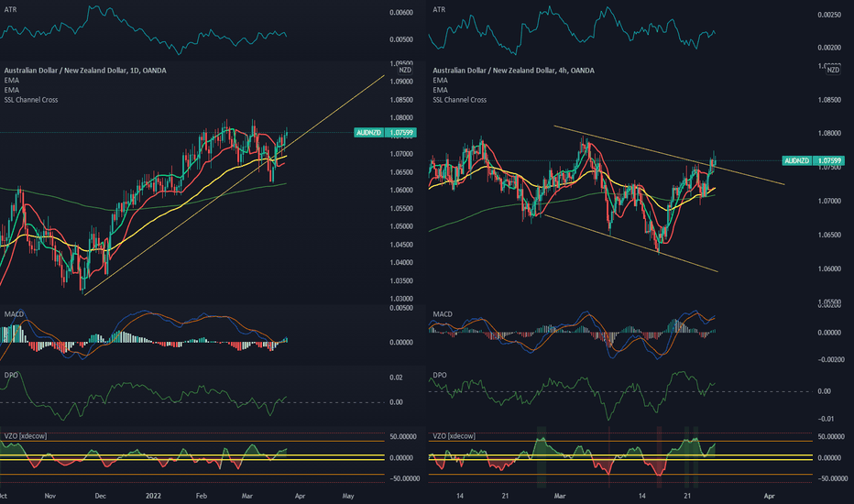Select the AUDNZD 1.07599 price tag on 1D chart

point(385,132)
